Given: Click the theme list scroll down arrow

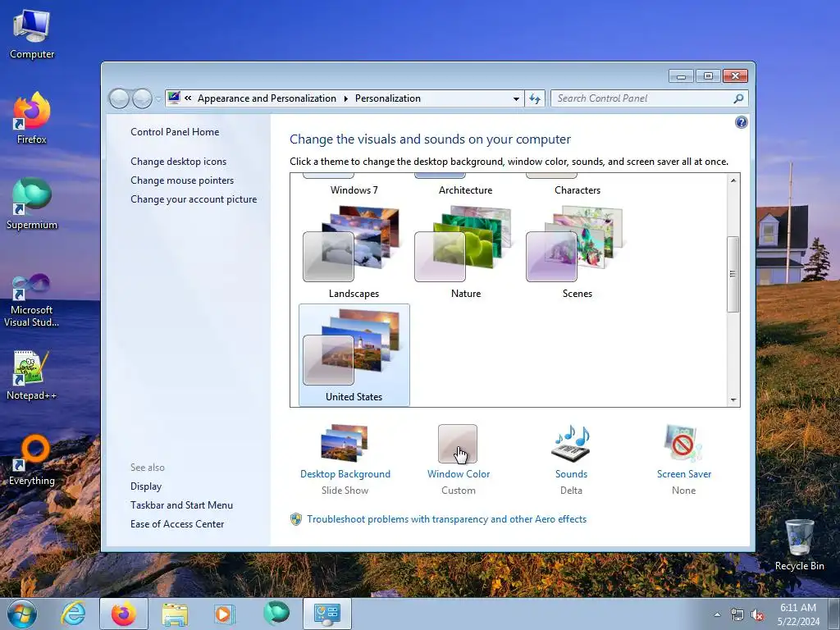Looking at the screenshot, I should click(733, 399).
